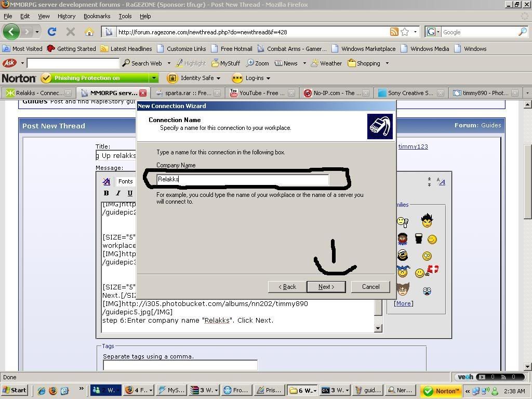Click the timmy123 username link
532x399 pixels.
413,147
